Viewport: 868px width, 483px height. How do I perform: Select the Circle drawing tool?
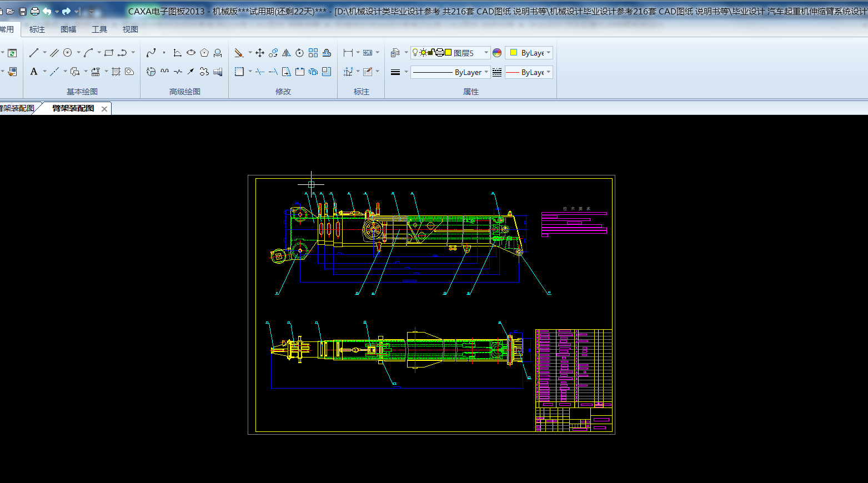(68, 53)
